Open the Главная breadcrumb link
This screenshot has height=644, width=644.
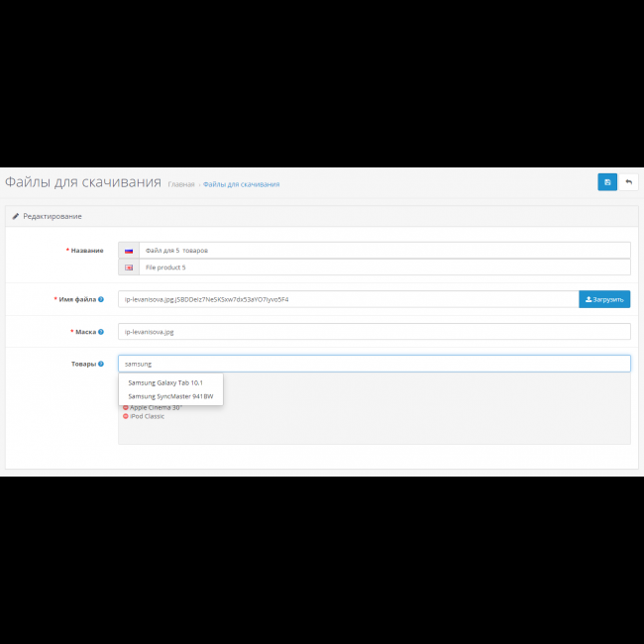tap(181, 184)
